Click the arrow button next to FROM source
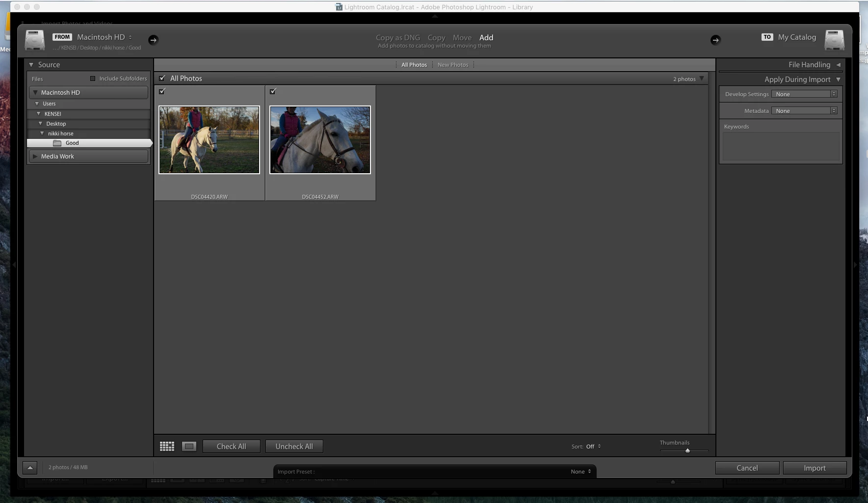This screenshot has height=503, width=868. tap(153, 40)
